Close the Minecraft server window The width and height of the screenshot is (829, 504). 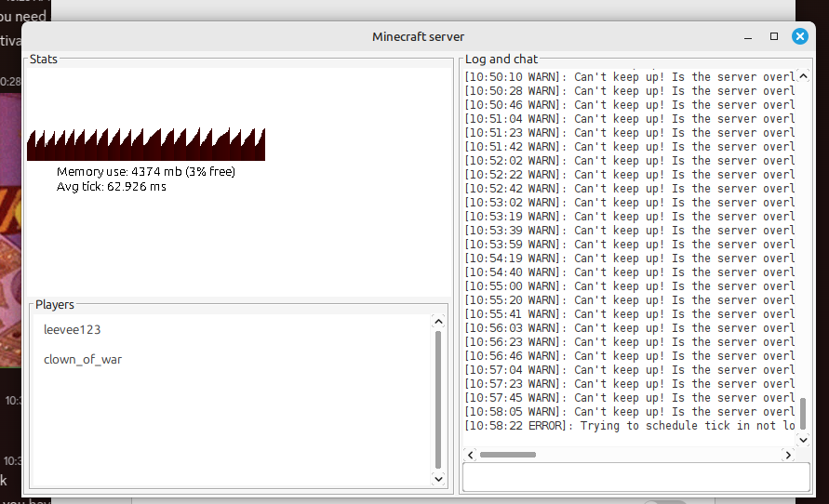(x=800, y=36)
